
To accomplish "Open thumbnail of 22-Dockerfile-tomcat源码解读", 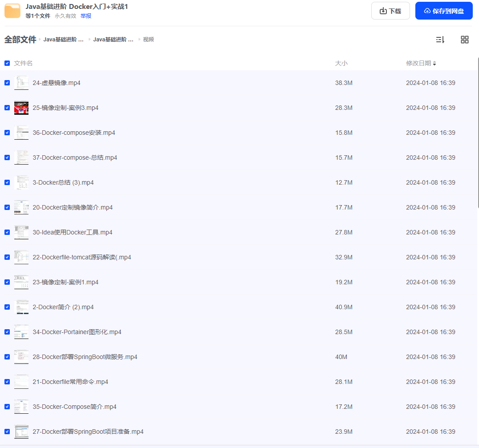I will [x=21, y=257].
